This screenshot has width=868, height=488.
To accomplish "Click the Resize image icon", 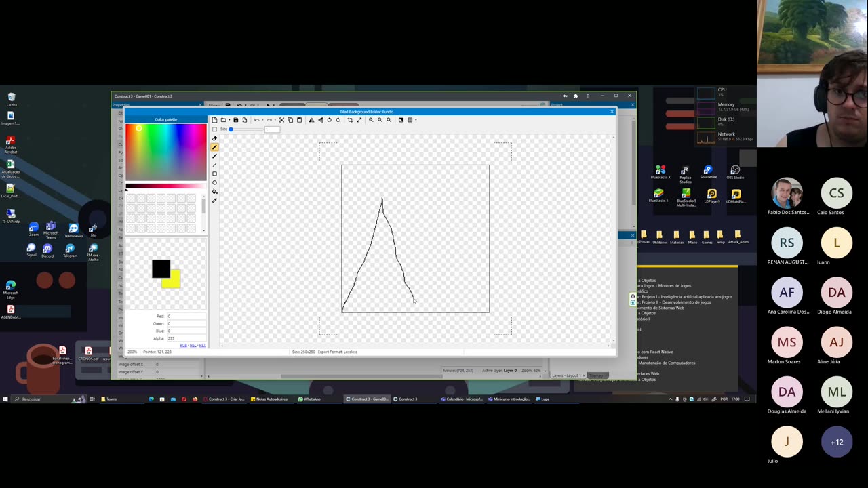I will click(359, 120).
